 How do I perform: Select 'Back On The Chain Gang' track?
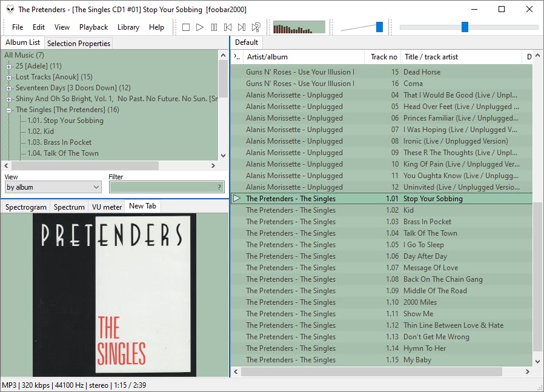pos(382,279)
